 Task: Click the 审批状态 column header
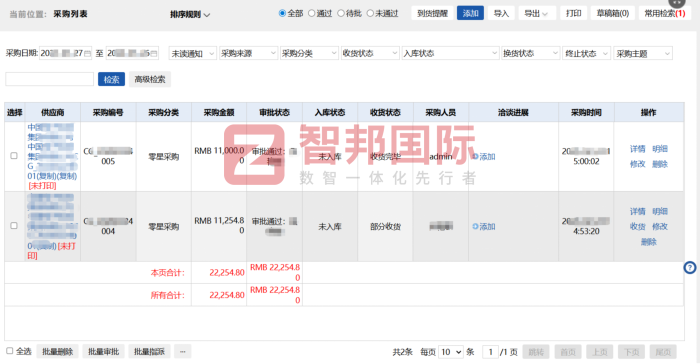275,113
